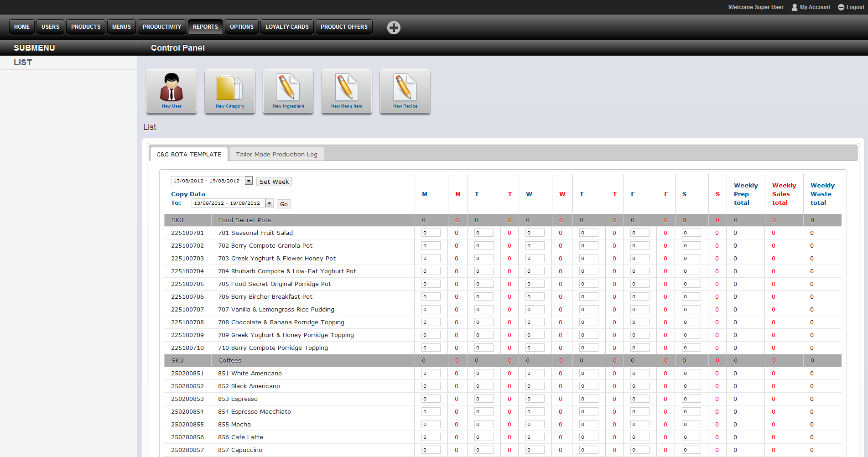Click SKU 225100701
Screen dimensions: 868x457
pyautogui.click(x=187, y=233)
